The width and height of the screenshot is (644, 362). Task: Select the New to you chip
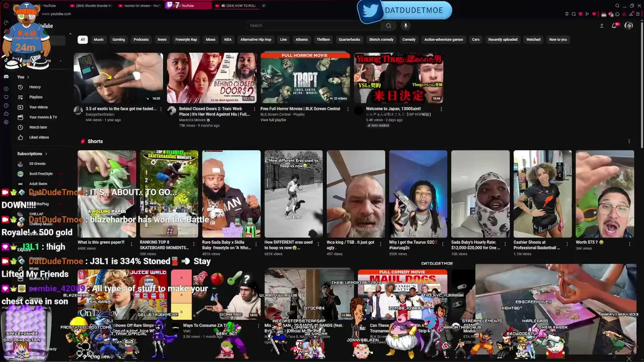[x=558, y=40]
